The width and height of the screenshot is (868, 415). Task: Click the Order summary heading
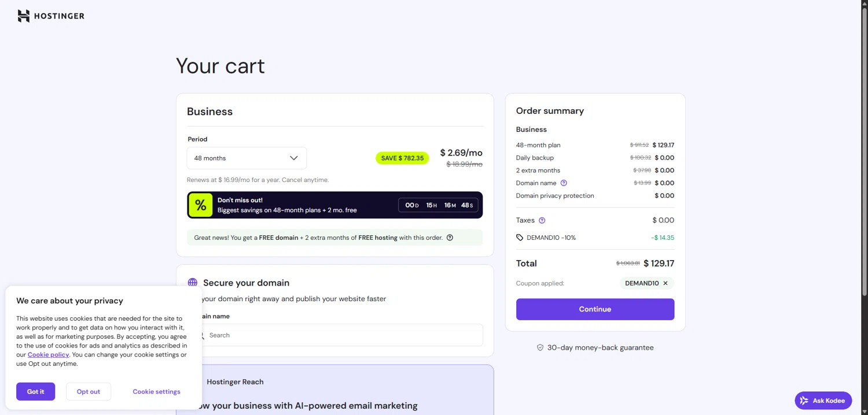tap(550, 111)
